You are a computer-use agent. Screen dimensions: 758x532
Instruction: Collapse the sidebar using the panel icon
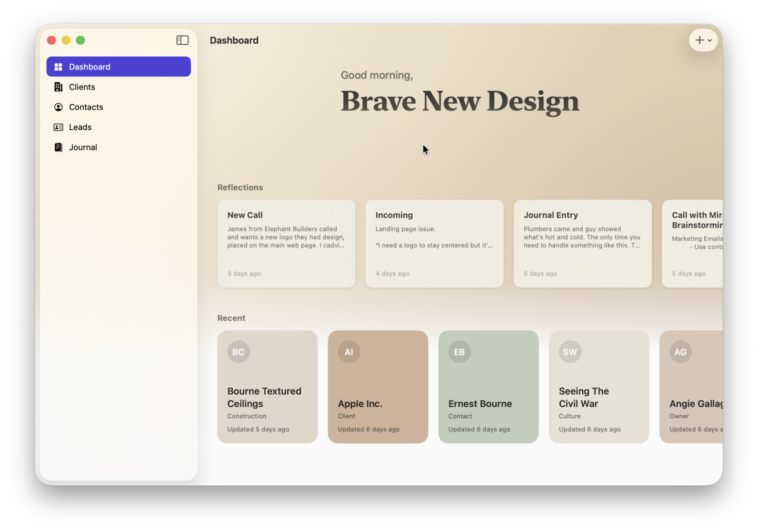point(182,39)
